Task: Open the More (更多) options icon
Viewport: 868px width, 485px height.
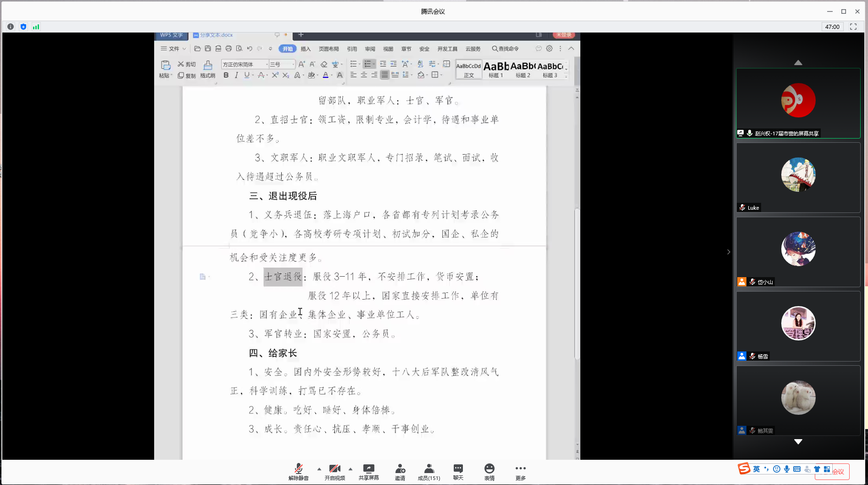Action: point(520,471)
